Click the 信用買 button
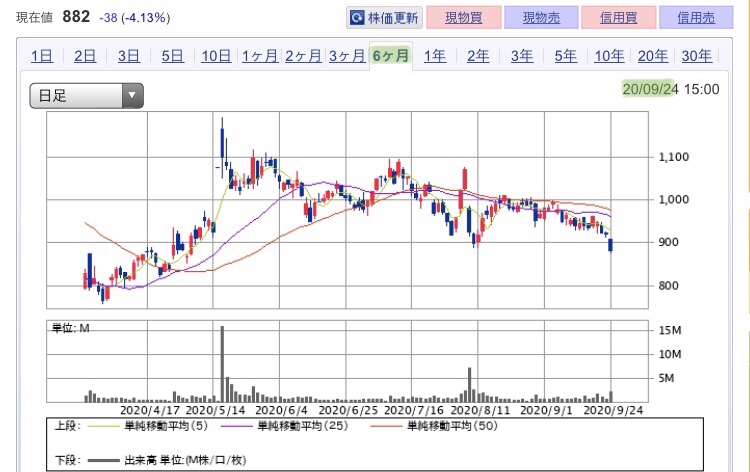Viewport: 750px width, 472px height. [618, 18]
